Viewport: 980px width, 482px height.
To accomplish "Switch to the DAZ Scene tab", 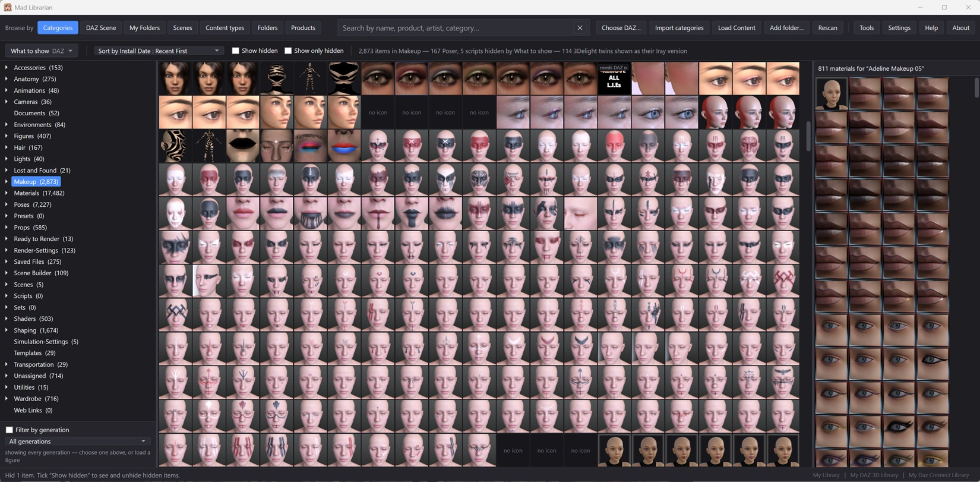I will pos(101,28).
